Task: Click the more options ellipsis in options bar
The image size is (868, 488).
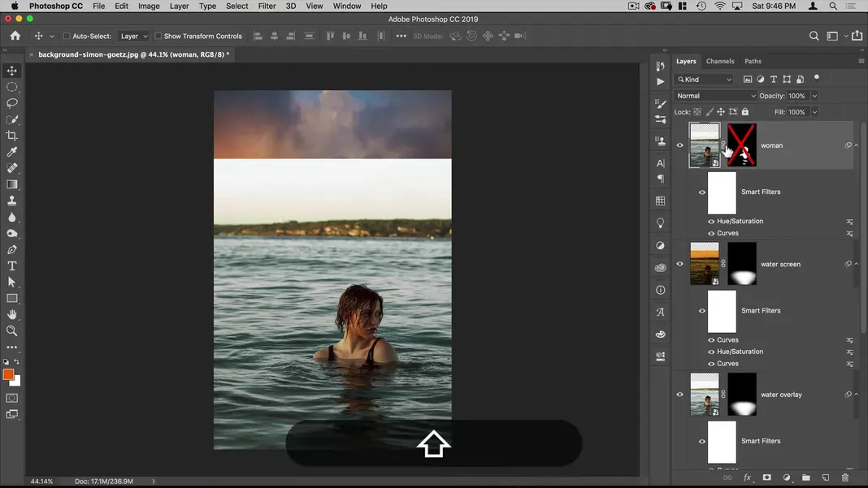Action: [x=401, y=36]
